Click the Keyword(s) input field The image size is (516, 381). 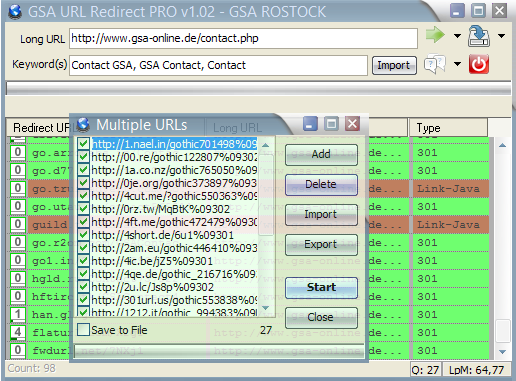218,65
